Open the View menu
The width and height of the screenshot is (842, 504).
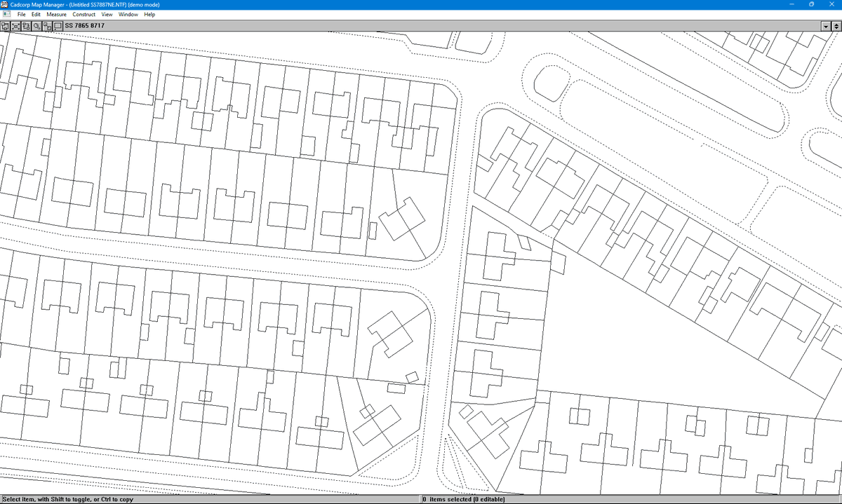pyautogui.click(x=107, y=14)
